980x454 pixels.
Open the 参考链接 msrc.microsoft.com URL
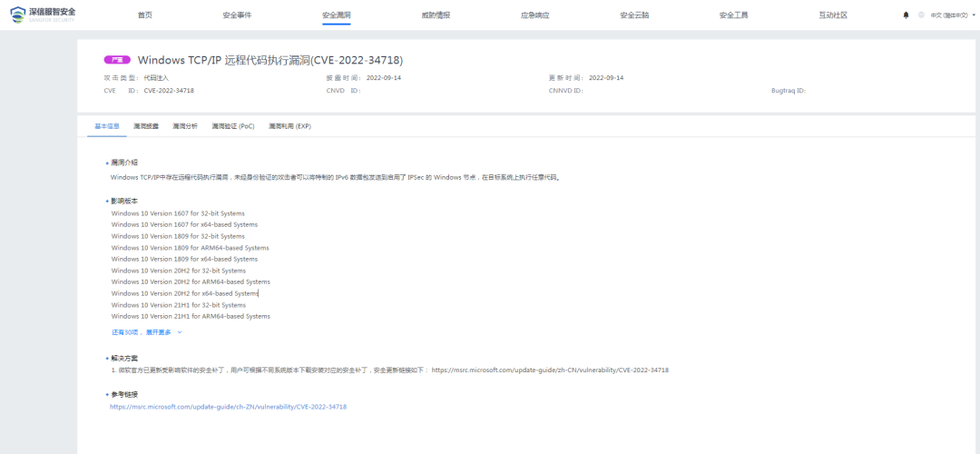(x=228, y=407)
